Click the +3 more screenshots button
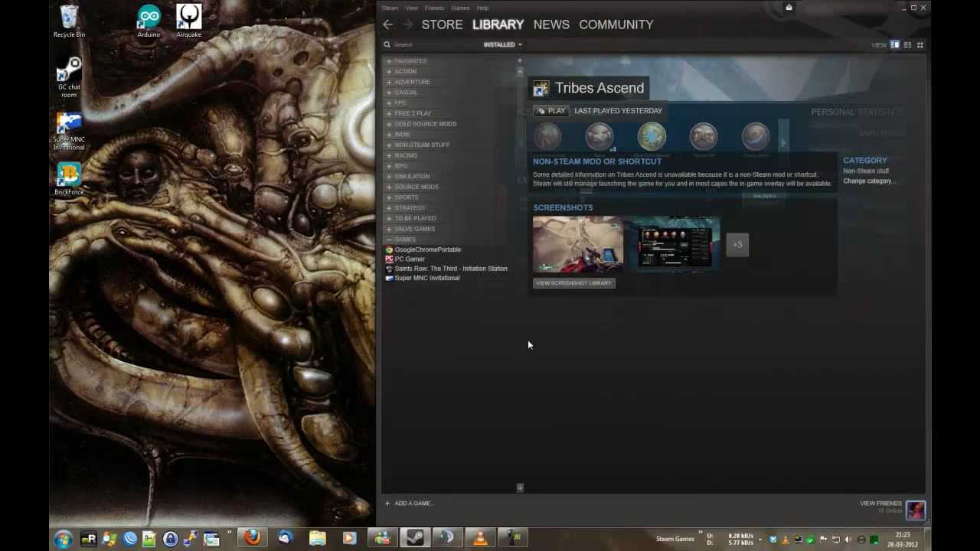The width and height of the screenshot is (980, 551). pyautogui.click(x=737, y=245)
